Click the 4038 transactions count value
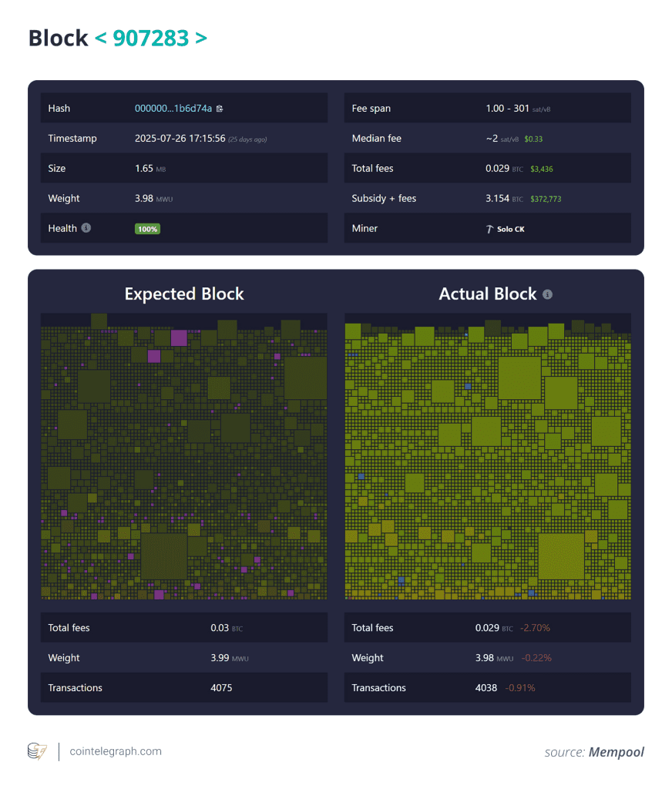 point(486,687)
